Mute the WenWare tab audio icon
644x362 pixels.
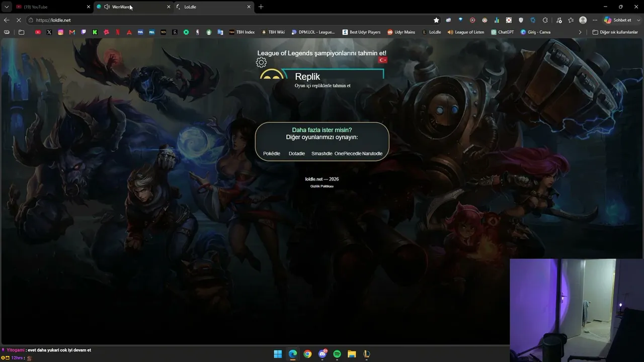(x=107, y=7)
